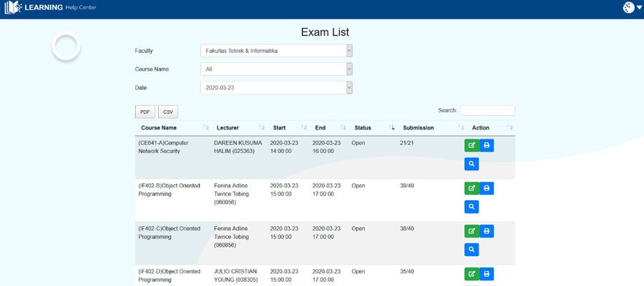Expand the Course Name dropdown
Screen dimensions: 644x286
coord(276,69)
